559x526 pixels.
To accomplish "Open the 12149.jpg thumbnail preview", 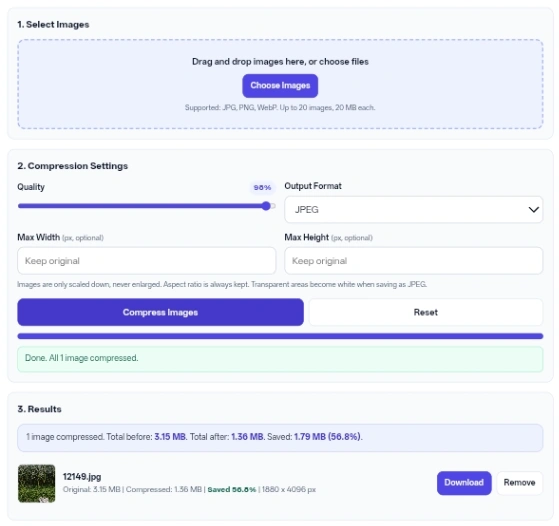I will pyautogui.click(x=36, y=483).
